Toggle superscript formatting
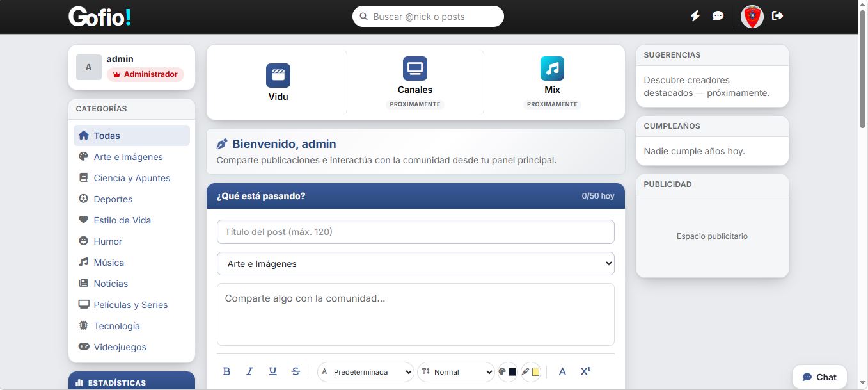The height and width of the screenshot is (390, 868). 585,371
